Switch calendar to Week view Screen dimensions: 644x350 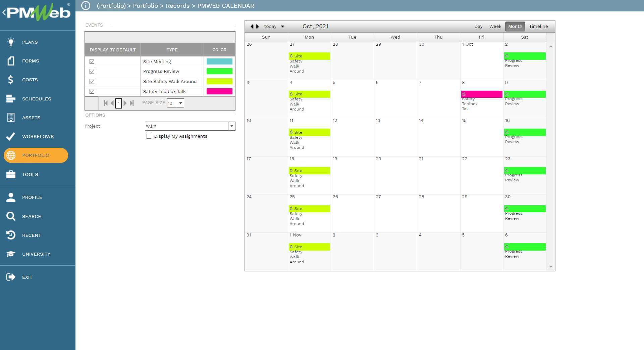pyautogui.click(x=495, y=26)
